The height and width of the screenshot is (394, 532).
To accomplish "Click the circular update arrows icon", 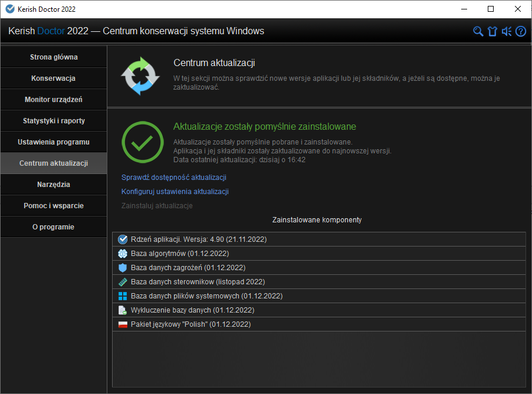I will pyautogui.click(x=140, y=76).
